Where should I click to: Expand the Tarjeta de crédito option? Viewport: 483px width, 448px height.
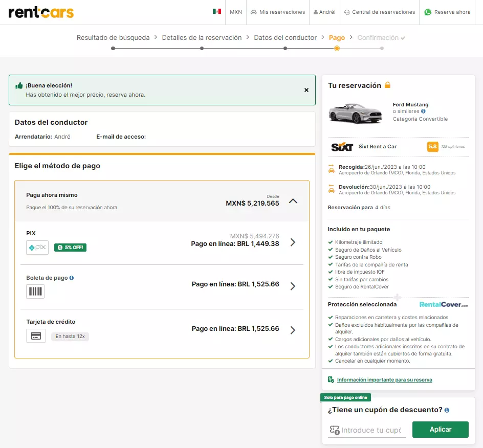[293, 329]
